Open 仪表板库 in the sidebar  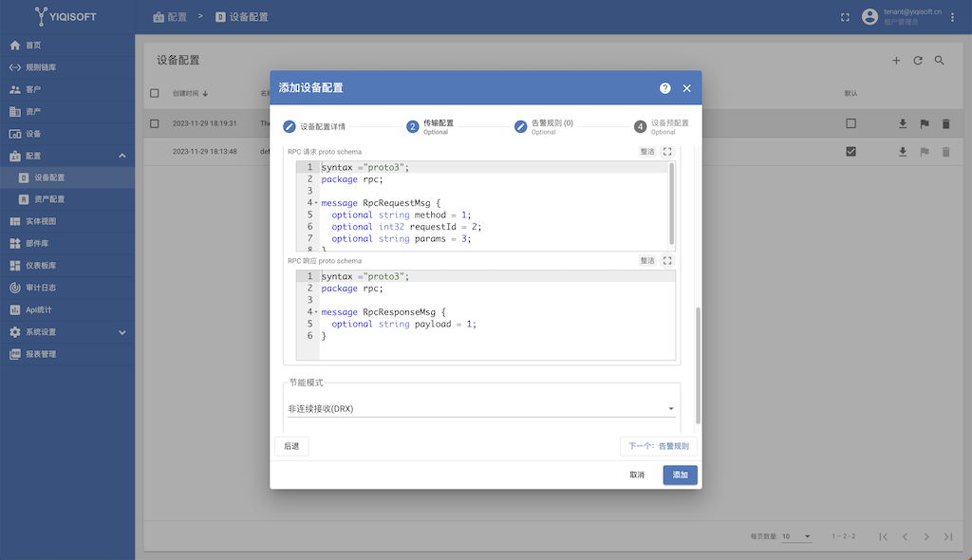point(67,266)
